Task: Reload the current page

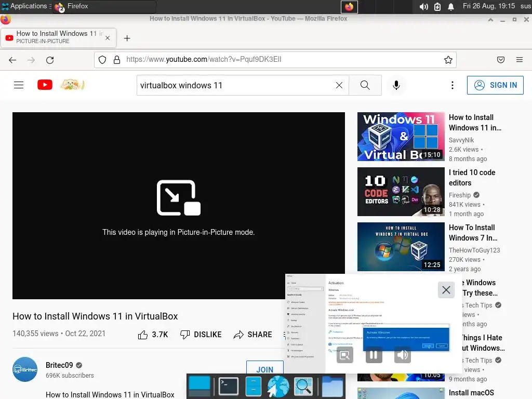Action: (50, 60)
